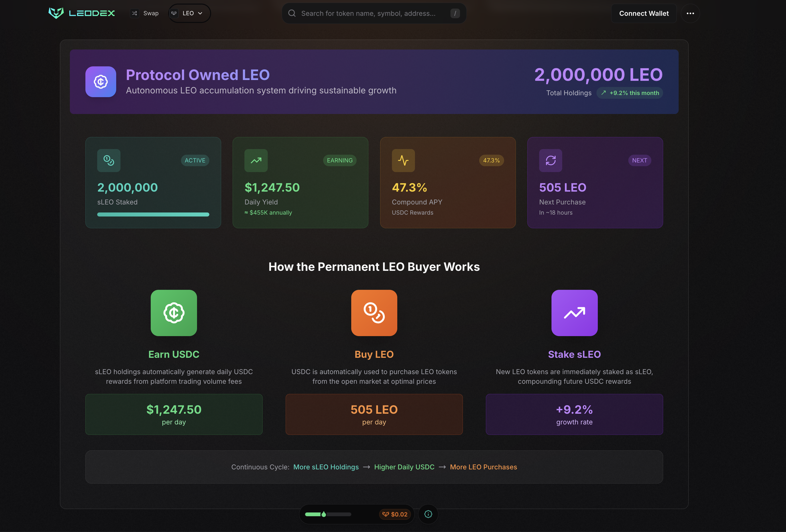The image size is (786, 532).
Task: Focus the token search field
Action: (374, 13)
